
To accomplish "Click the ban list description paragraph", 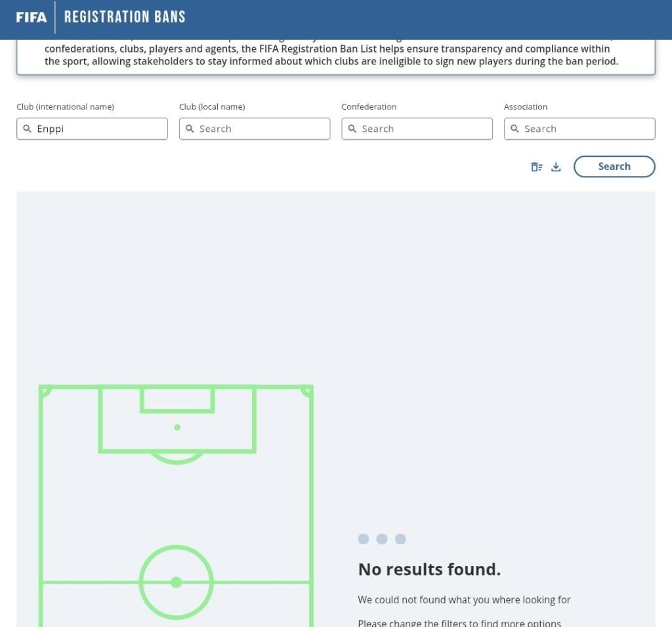I will point(331,55).
